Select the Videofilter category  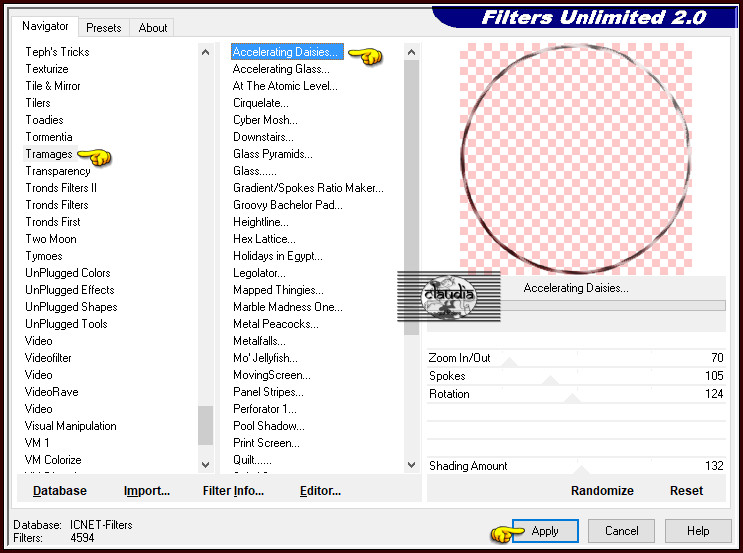coord(48,358)
